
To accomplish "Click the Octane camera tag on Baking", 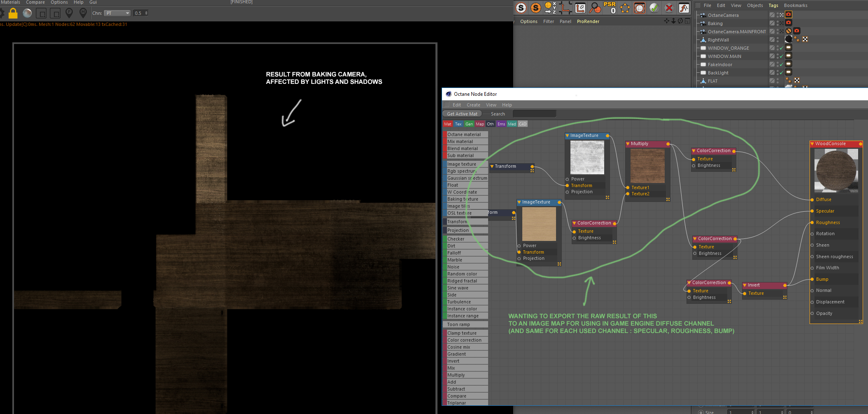I will tap(789, 23).
